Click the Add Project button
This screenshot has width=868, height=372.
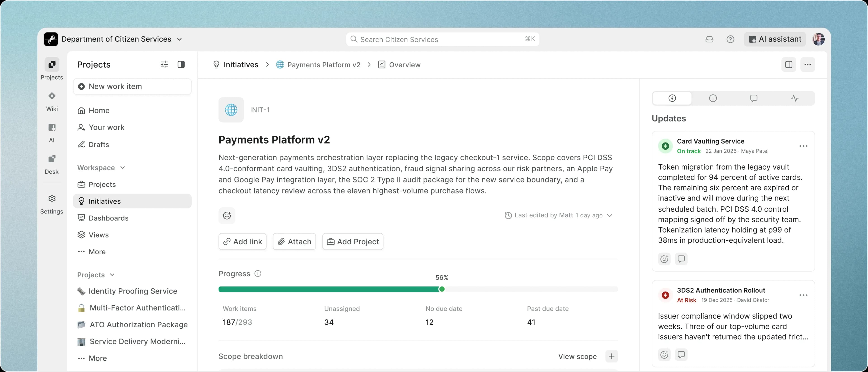tap(352, 242)
